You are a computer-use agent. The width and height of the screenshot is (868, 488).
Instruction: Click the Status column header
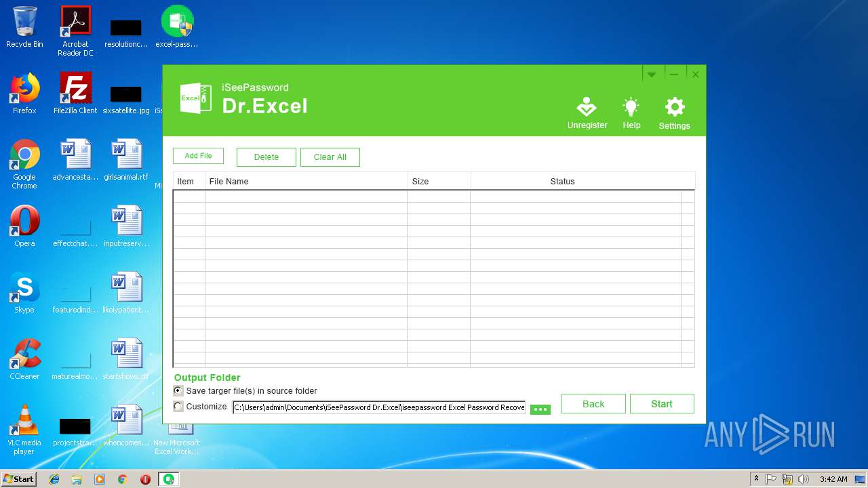tap(583, 181)
